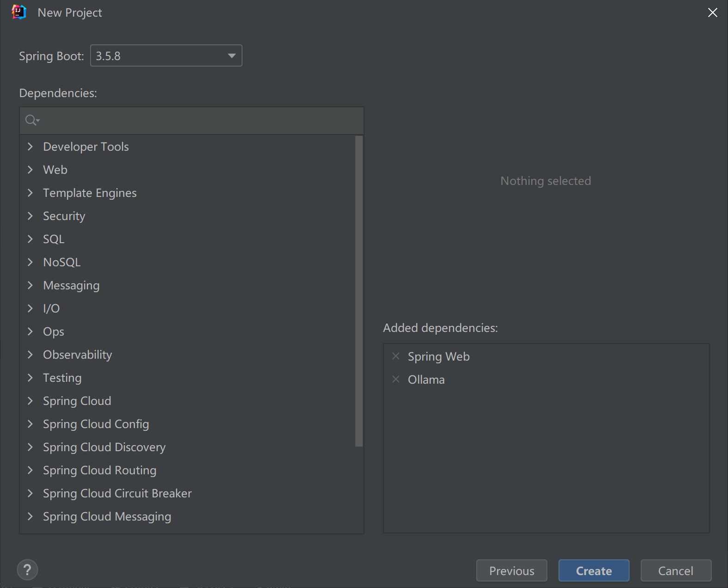Select Spring Web in added dependencies
This screenshot has width=728, height=588.
546,356
